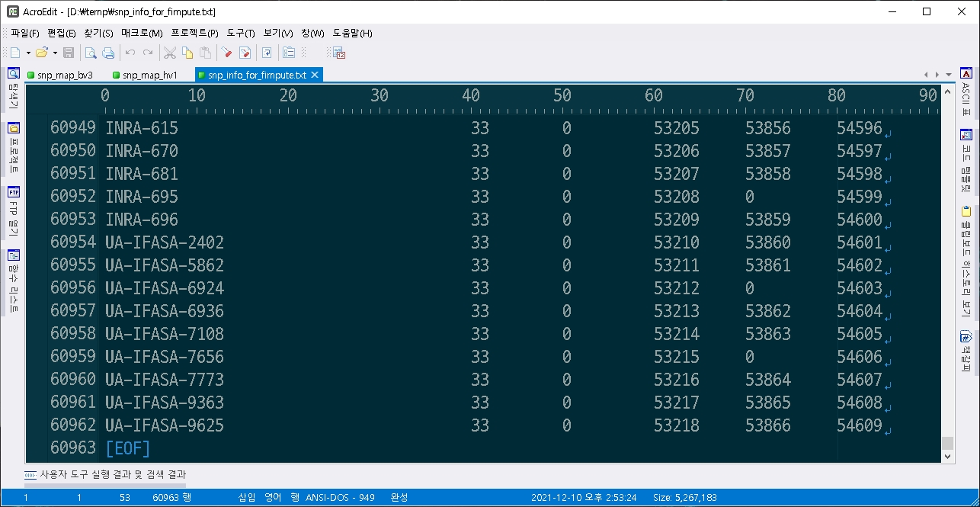Toggle word wrap toolbar icon
This screenshot has width=980, height=507.
[267, 53]
